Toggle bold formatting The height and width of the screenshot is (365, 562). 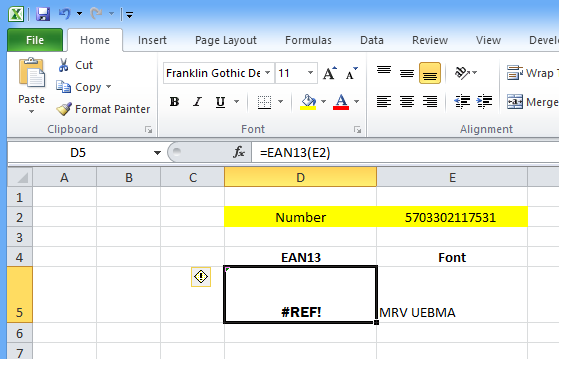coord(175,102)
